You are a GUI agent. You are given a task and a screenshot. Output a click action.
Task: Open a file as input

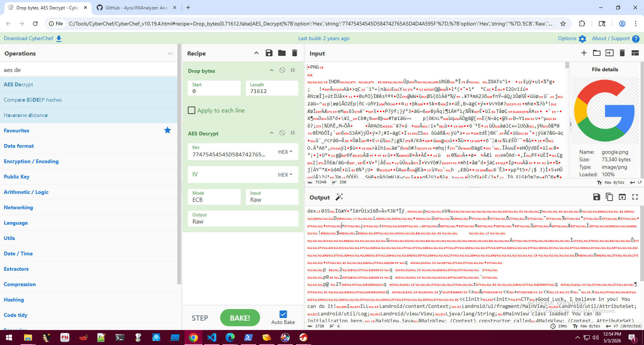tap(610, 53)
